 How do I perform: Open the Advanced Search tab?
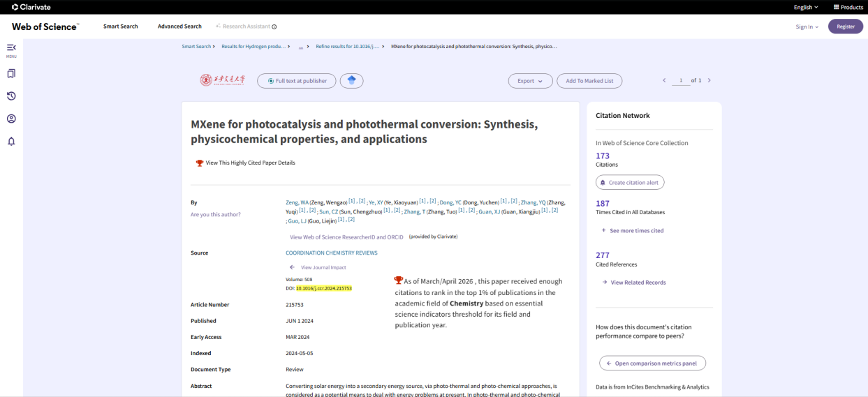179,27
